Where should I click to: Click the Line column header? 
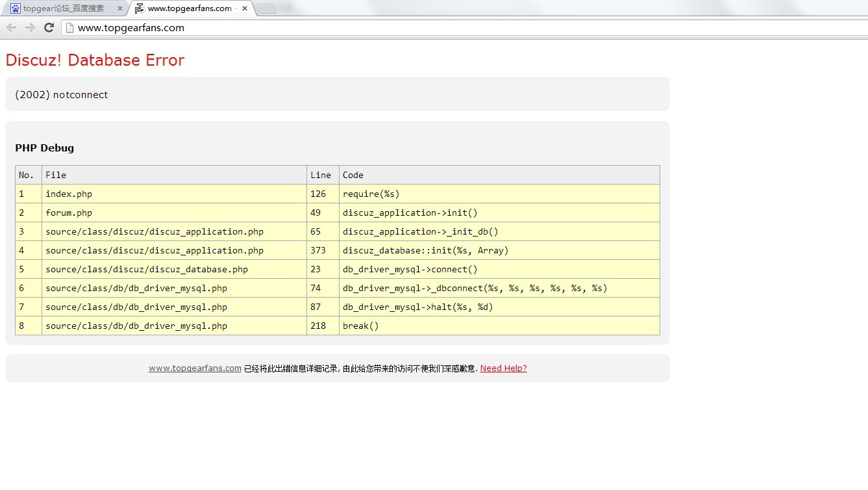coord(323,175)
